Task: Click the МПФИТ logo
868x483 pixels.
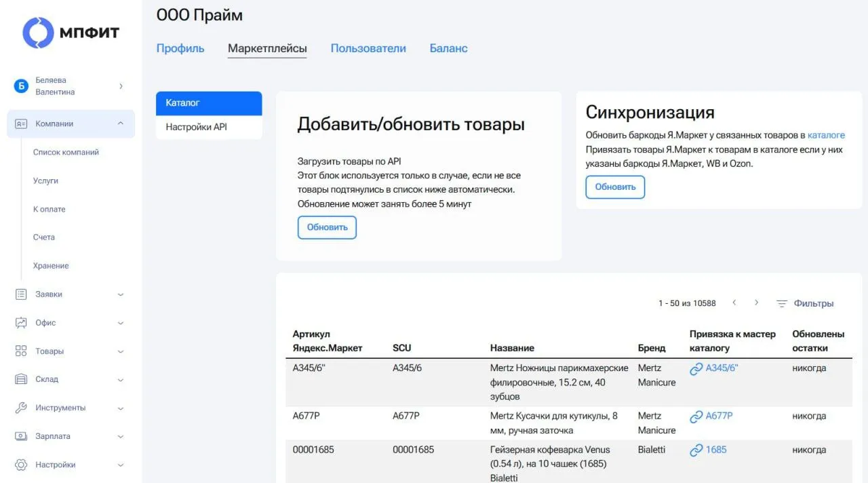Action: coord(71,33)
